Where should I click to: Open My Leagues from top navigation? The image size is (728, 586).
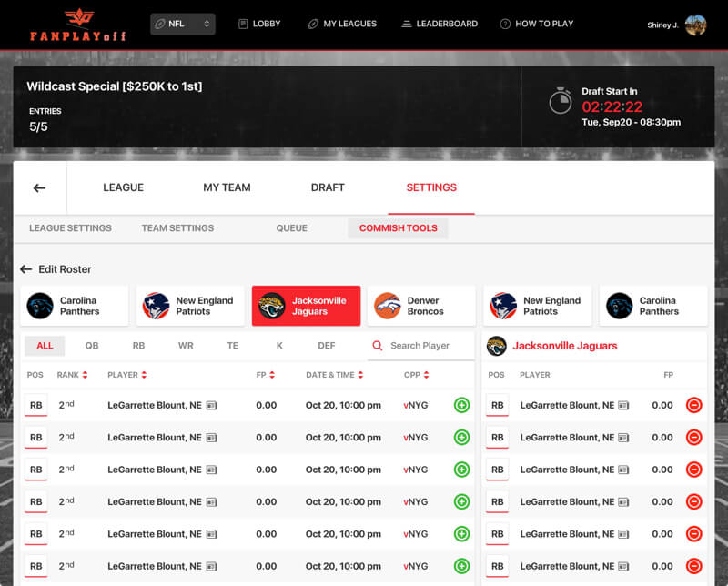[342, 24]
